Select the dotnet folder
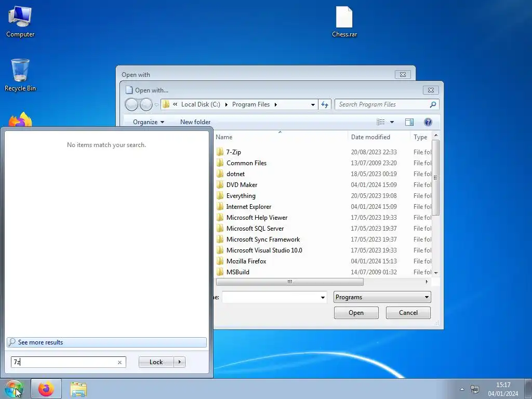The width and height of the screenshot is (532, 399). (x=235, y=174)
